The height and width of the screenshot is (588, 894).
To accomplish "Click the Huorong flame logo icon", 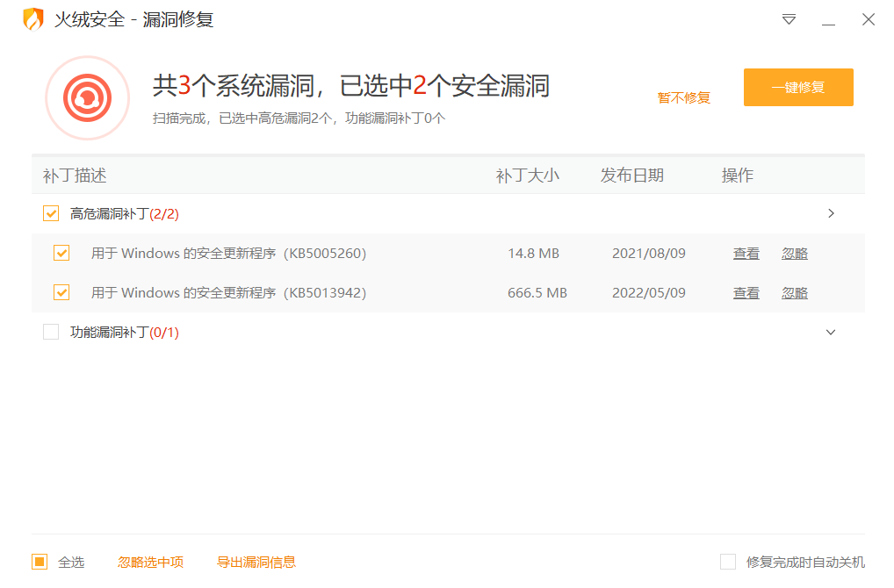I will pyautogui.click(x=32, y=19).
